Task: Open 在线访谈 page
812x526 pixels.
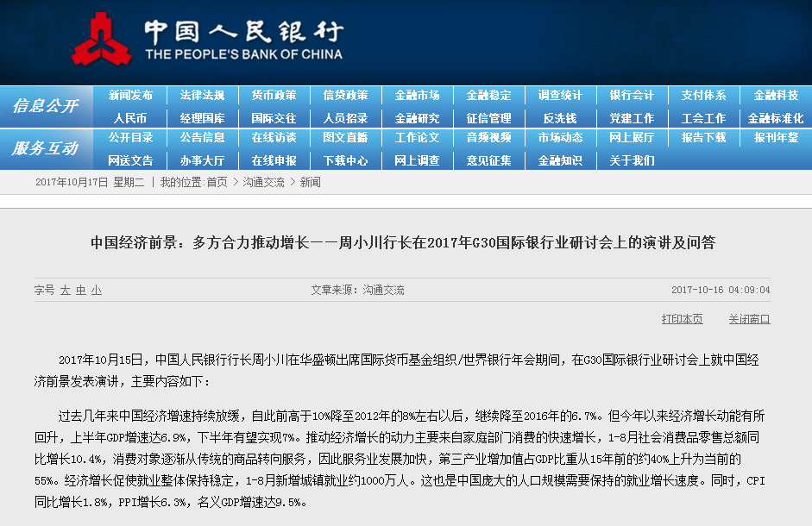Action: [x=274, y=138]
